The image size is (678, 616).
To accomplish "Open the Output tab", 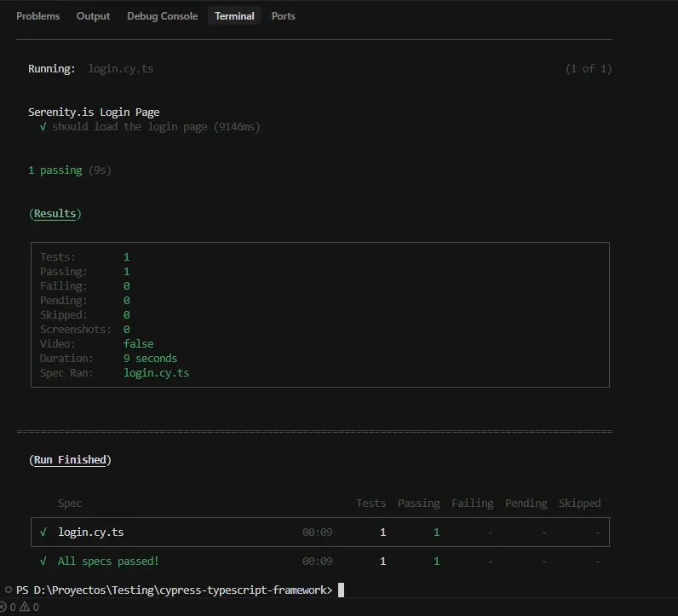I will coord(93,16).
